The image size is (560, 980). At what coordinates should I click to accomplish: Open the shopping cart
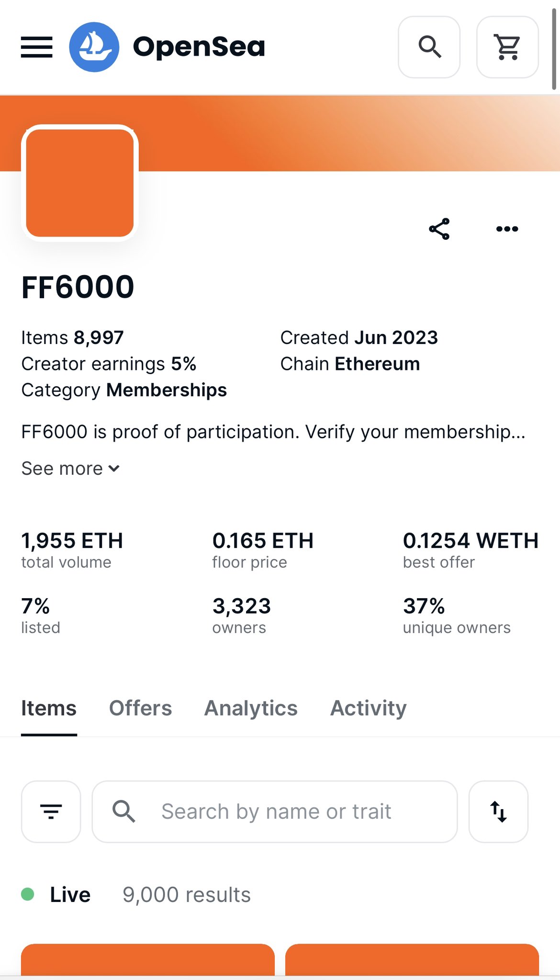508,47
